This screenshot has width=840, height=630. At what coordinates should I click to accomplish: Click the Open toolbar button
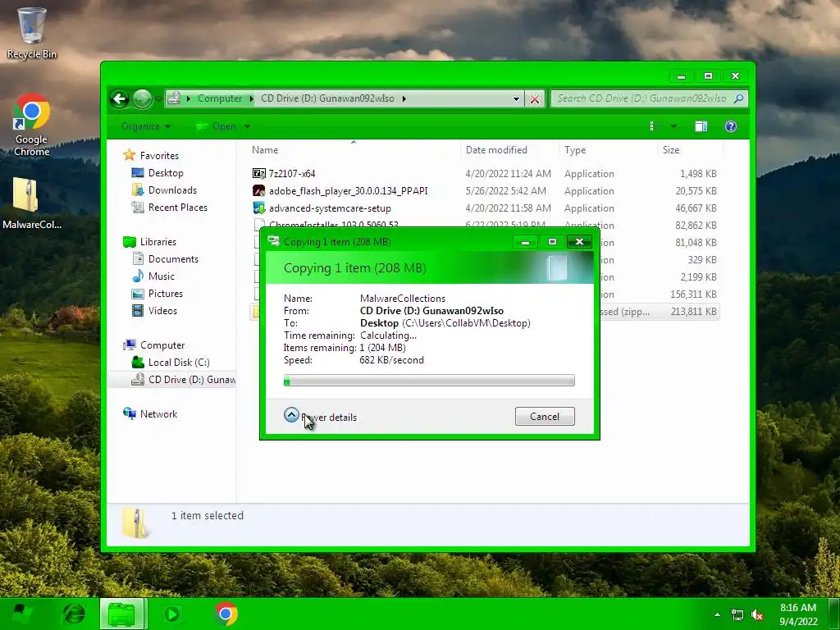tap(217, 126)
